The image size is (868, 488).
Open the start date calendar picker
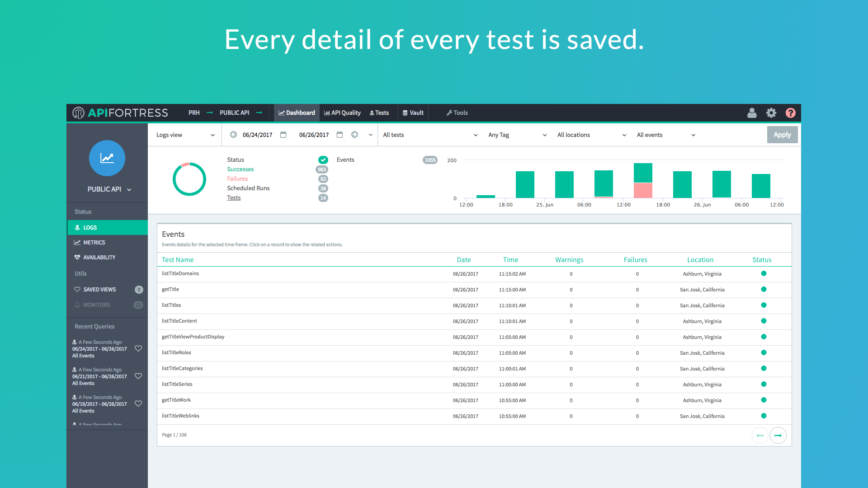283,135
